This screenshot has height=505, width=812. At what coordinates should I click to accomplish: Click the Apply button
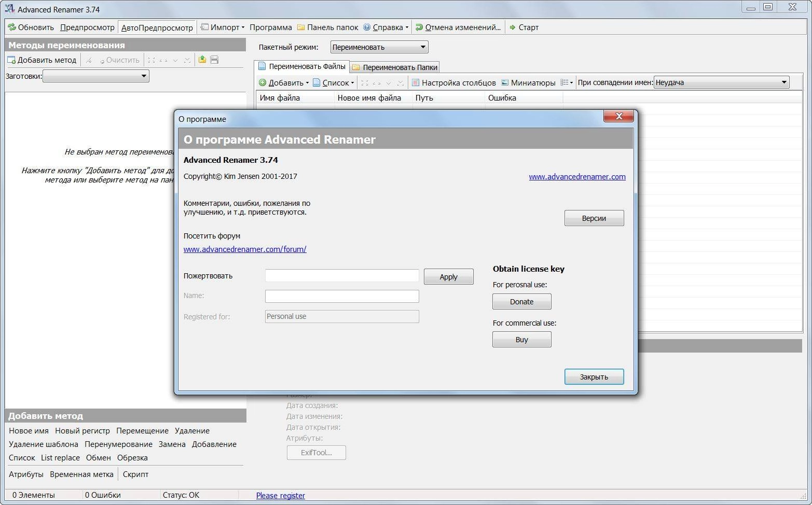[449, 277]
